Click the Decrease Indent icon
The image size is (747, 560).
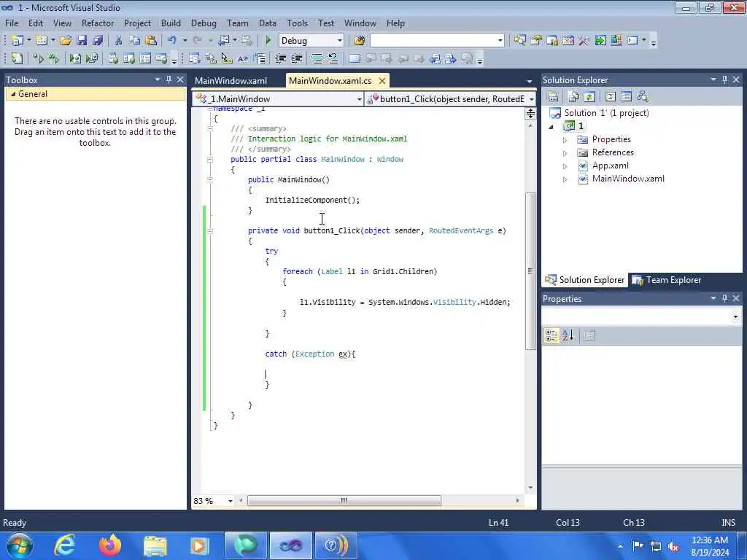click(281, 58)
